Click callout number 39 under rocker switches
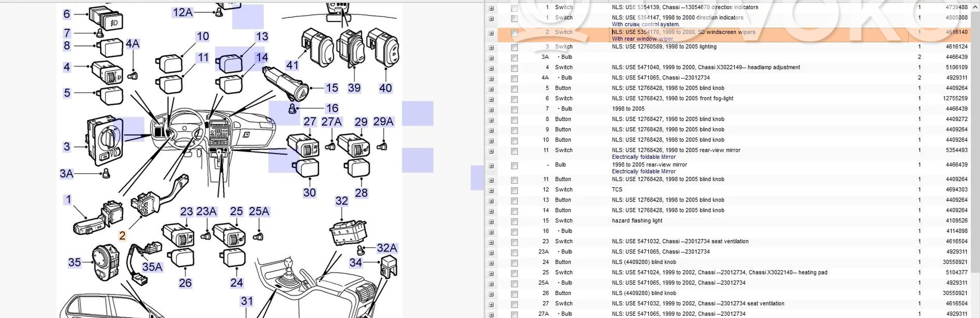Image resolution: width=980 pixels, height=318 pixels. [354, 88]
